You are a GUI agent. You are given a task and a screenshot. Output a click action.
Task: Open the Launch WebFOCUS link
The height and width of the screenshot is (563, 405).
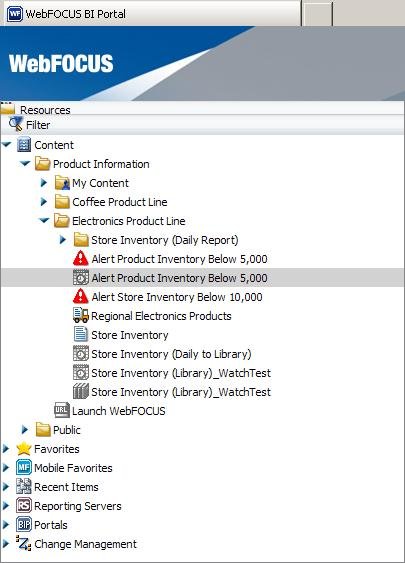tap(118, 411)
